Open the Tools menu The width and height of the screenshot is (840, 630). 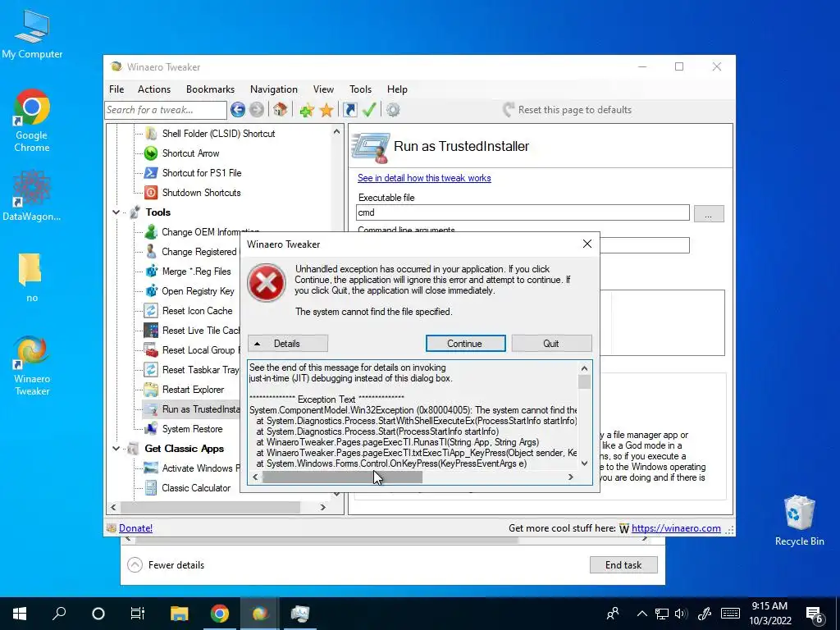coord(361,89)
